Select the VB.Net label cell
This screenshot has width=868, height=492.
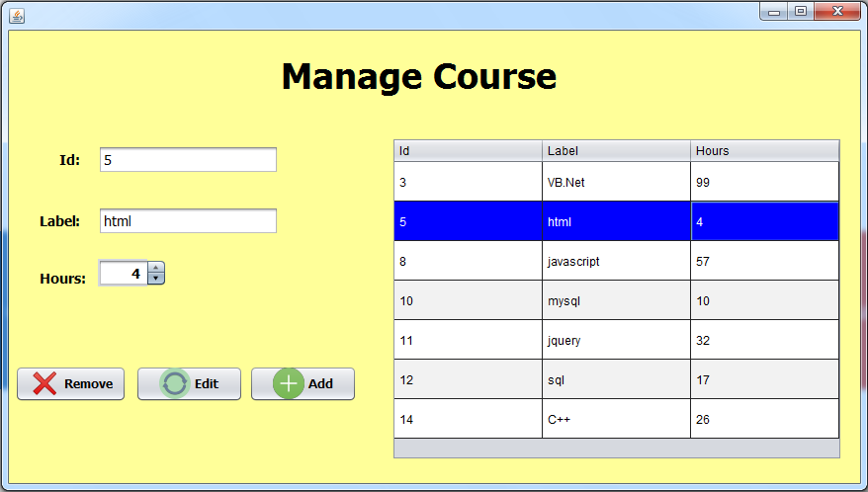(616, 182)
